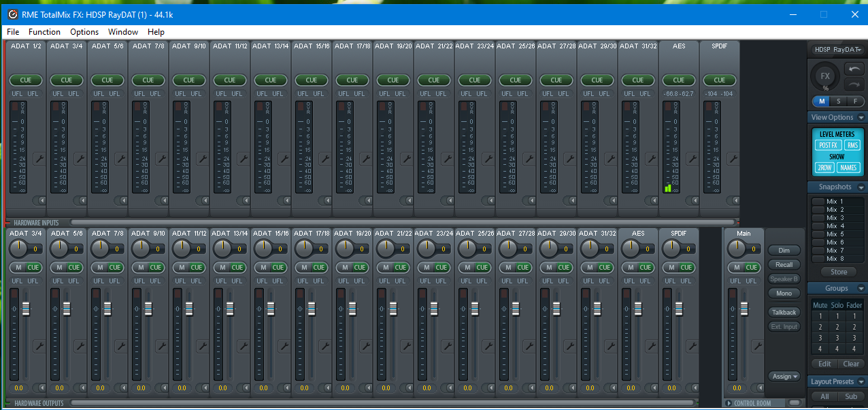868x410 pixels.
Task: Toggle the 2ROW show option
Action: point(824,168)
